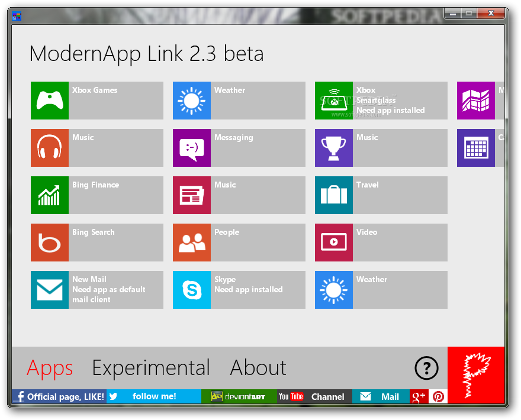Open the Pinterest icon
Image resolution: width=521 pixels, height=420 pixels.
click(x=438, y=396)
